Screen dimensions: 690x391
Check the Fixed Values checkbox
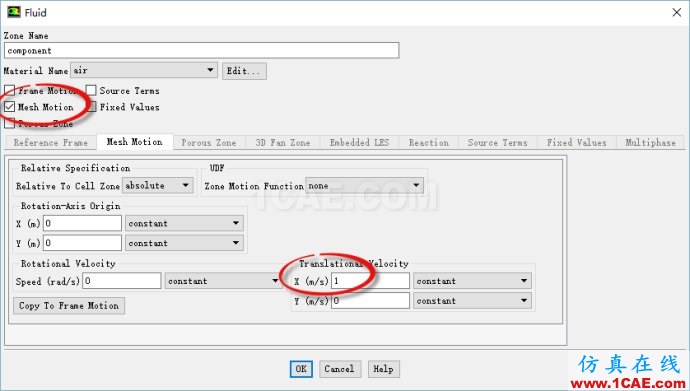92,106
